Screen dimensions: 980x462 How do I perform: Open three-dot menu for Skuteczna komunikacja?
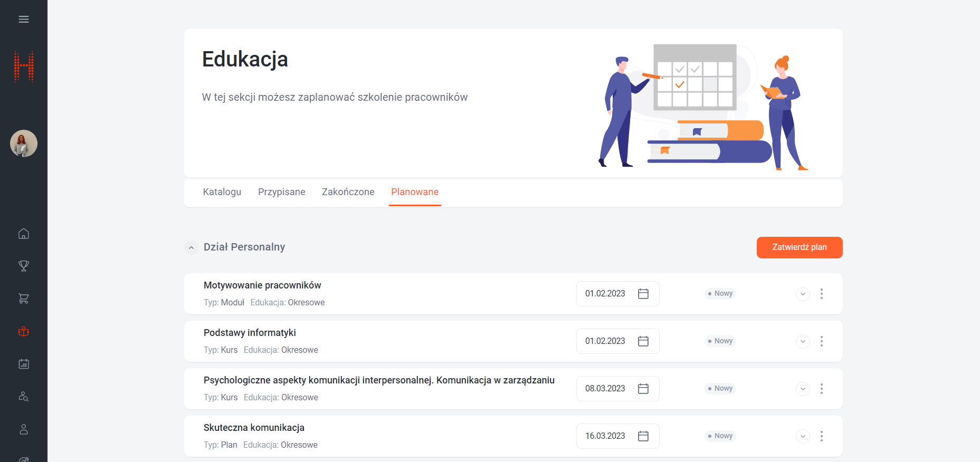(x=821, y=436)
